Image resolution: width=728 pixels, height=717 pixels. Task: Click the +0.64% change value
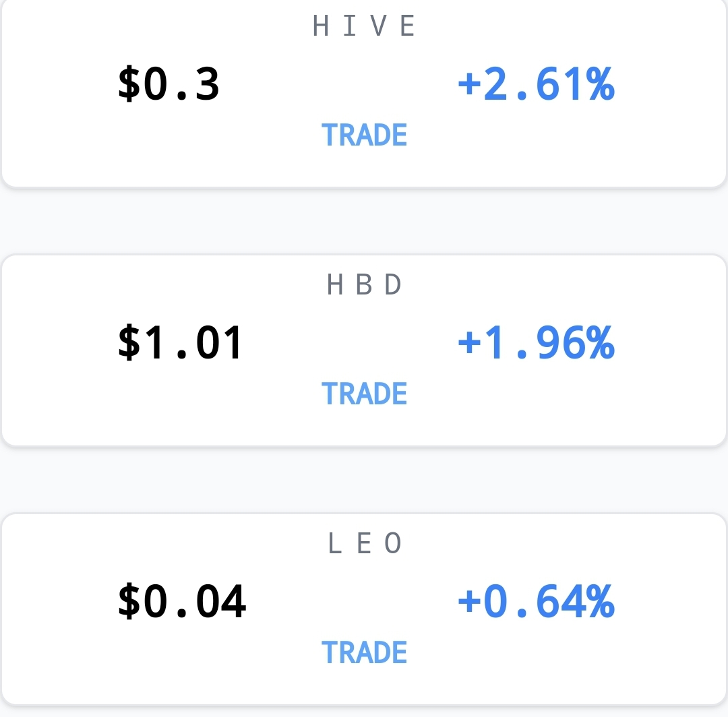coord(537,602)
